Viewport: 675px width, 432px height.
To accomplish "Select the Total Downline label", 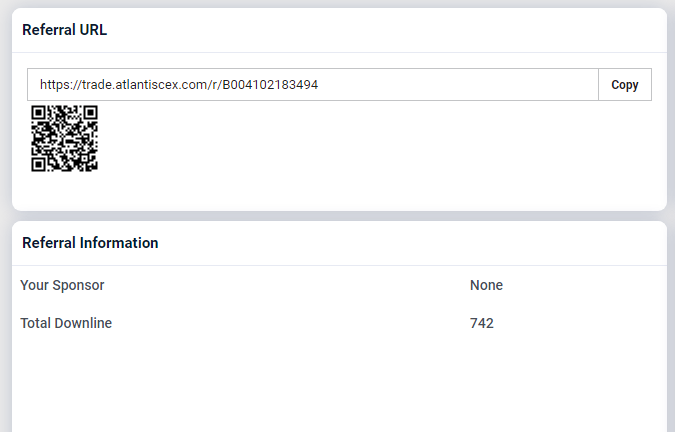I will click(x=66, y=323).
